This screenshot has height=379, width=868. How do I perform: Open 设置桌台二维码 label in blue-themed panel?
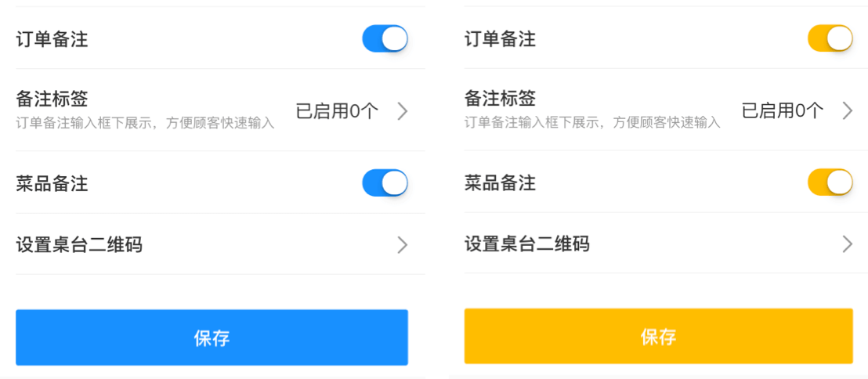point(79,245)
